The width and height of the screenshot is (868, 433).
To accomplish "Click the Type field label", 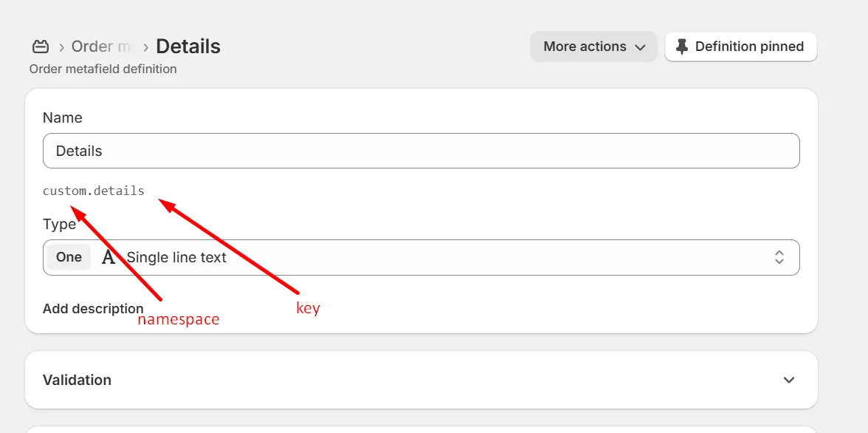I will (x=59, y=224).
